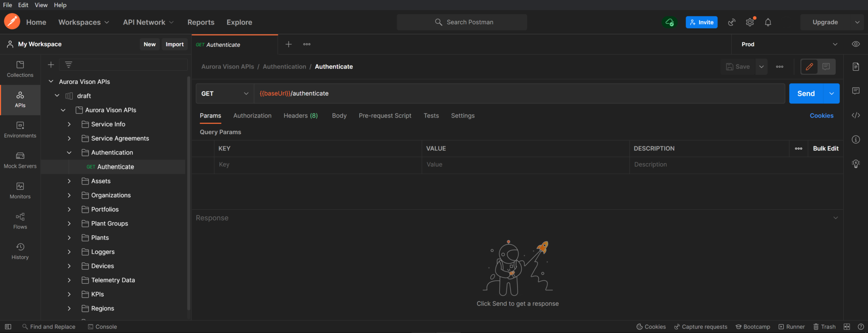This screenshot has width=868, height=333.
Task: Click the Send button
Action: tap(806, 94)
